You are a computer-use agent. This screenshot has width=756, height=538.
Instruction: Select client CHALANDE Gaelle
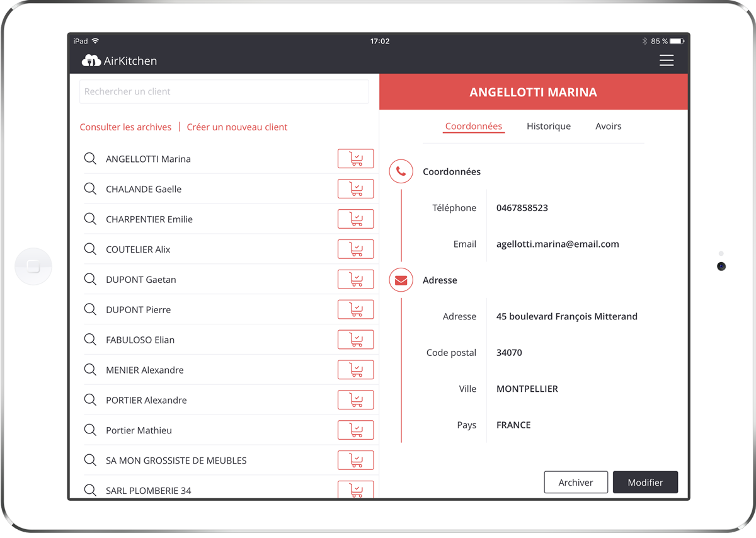144,189
